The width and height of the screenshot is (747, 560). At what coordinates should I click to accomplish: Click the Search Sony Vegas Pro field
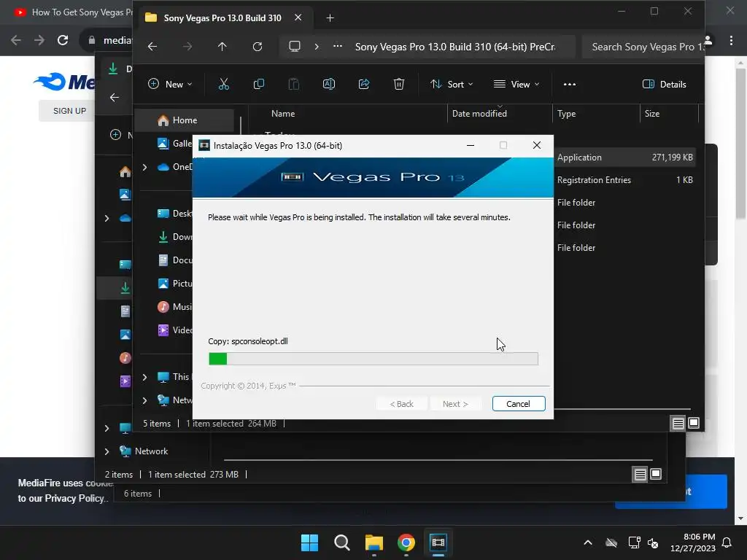point(642,47)
